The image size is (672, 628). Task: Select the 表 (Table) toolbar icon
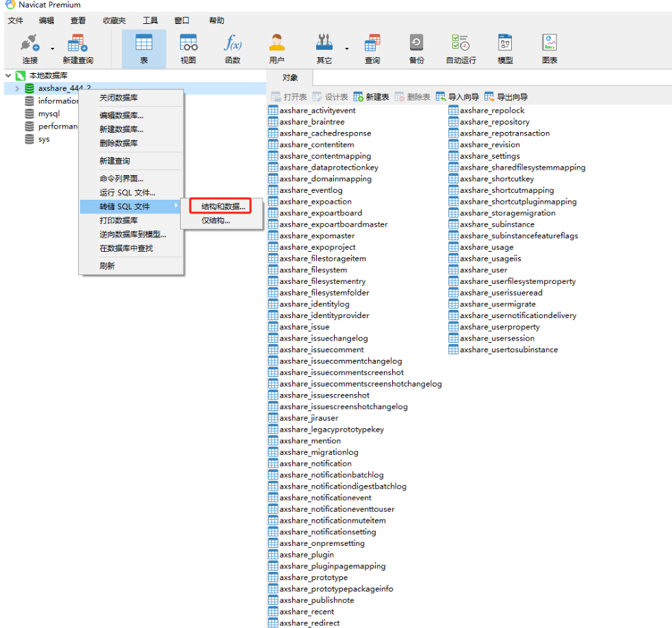144,43
